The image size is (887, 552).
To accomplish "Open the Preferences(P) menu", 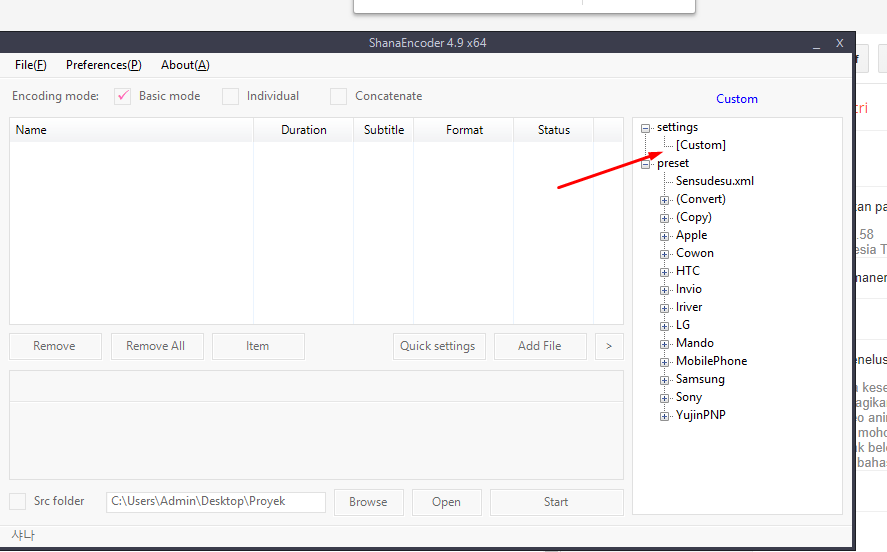I will 104,65.
